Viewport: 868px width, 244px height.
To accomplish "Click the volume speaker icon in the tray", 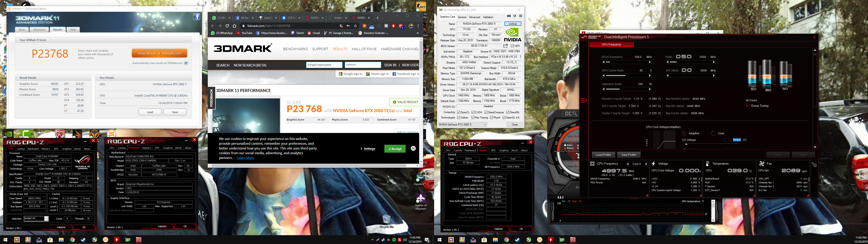I will pos(405,240).
